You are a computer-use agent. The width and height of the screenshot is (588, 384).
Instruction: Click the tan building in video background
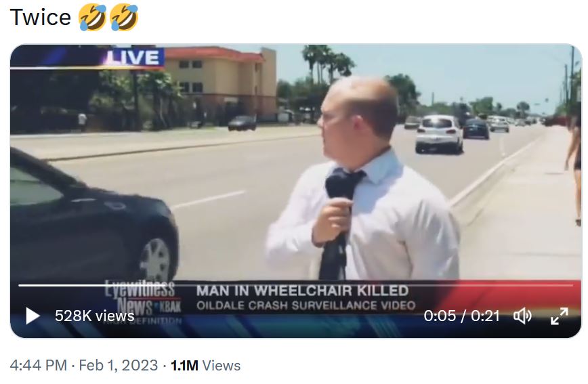(221, 82)
